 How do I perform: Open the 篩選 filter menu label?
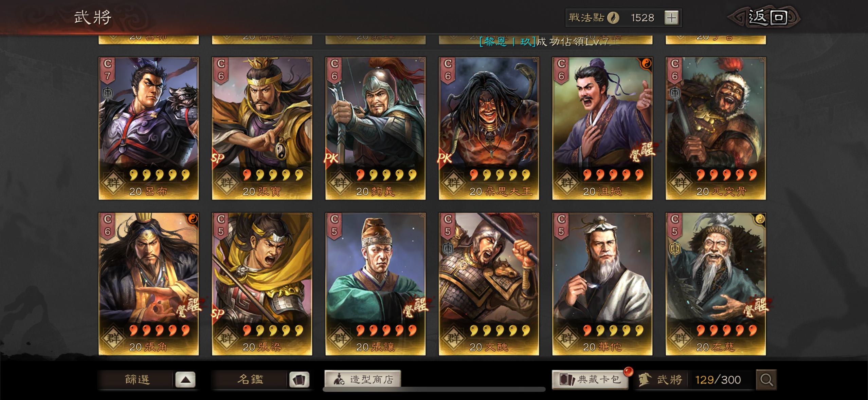(x=137, y=379)
